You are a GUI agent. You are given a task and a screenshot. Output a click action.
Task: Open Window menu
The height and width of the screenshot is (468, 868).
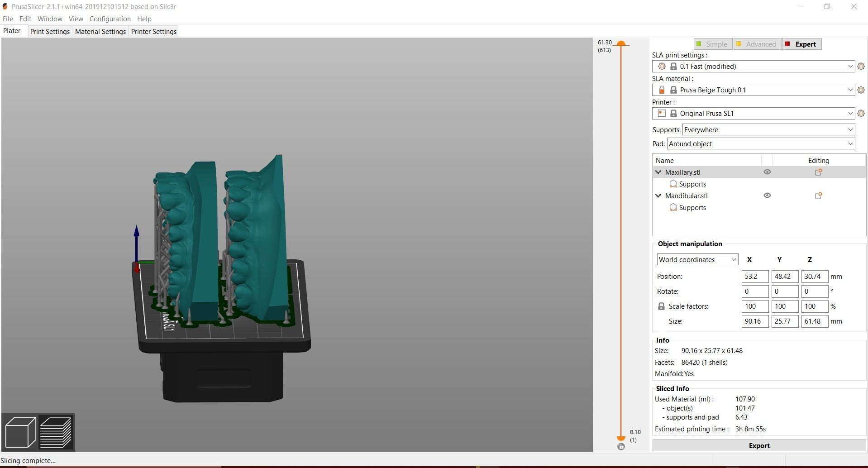pos(50,19)
